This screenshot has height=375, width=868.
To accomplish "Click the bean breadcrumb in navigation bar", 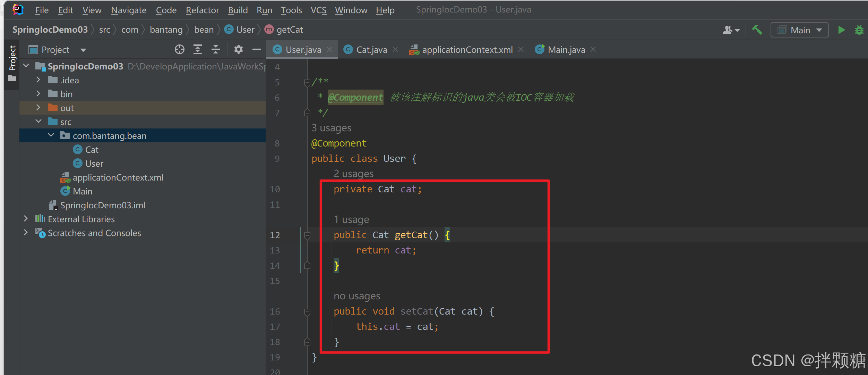I will pos(204,30).
